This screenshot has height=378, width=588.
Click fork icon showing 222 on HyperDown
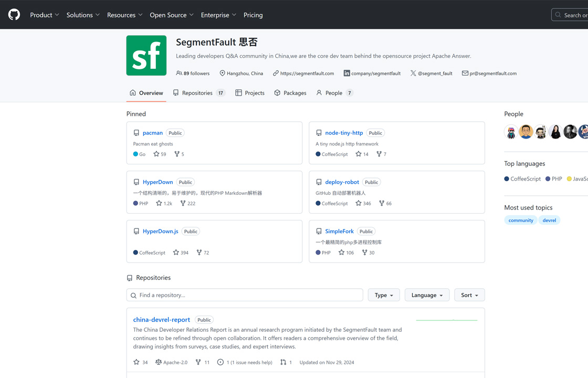(183, 203)
